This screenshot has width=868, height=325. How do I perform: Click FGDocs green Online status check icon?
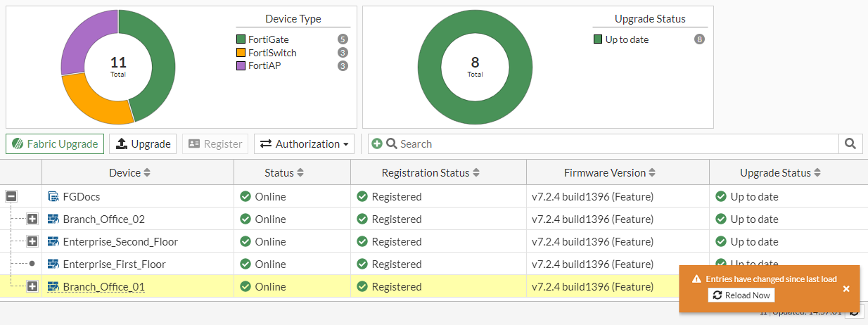click(245, 197)
